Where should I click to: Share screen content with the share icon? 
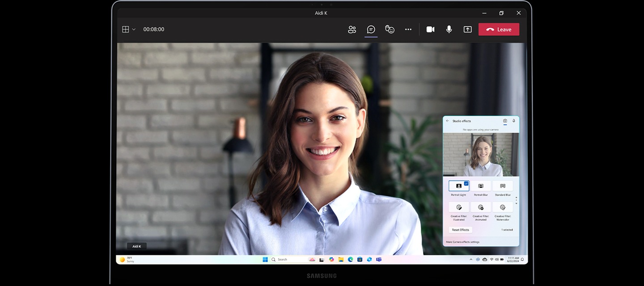pos(467,29)
